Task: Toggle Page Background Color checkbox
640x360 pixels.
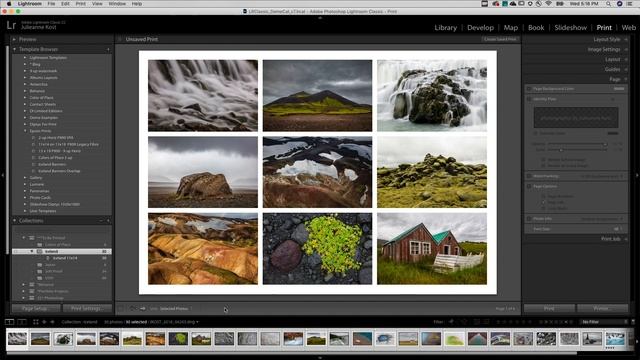Action: pyautogui.click(x=529, y=89)
